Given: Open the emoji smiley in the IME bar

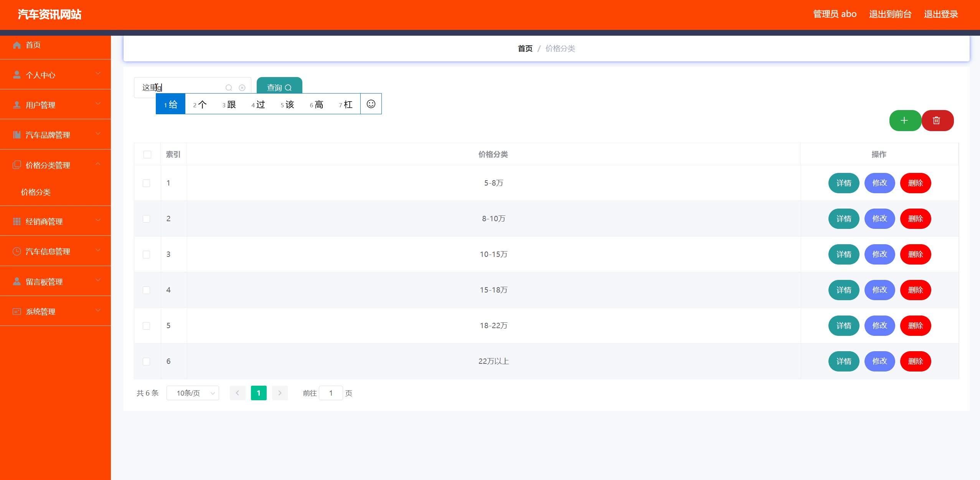Looking at the screenshot, I should pos(371,104).
